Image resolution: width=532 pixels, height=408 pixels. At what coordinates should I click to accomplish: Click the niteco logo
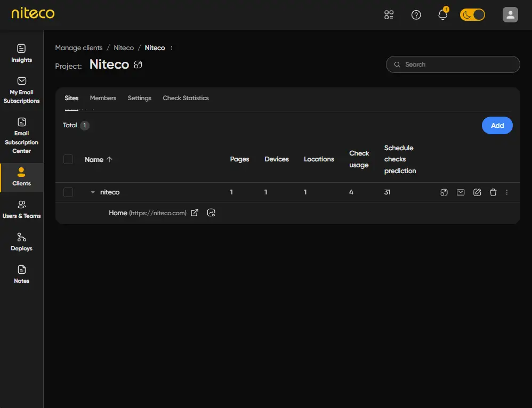pos(33,13)
